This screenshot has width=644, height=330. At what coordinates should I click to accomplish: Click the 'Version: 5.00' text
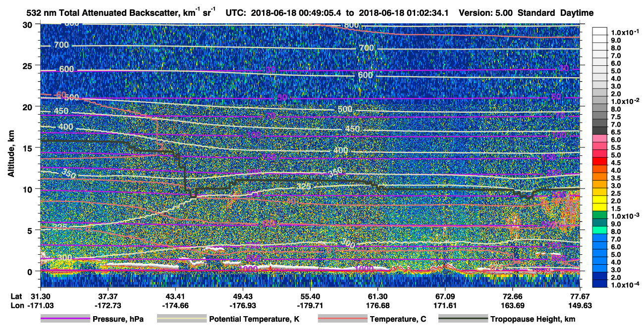click(x=486, y=13)
